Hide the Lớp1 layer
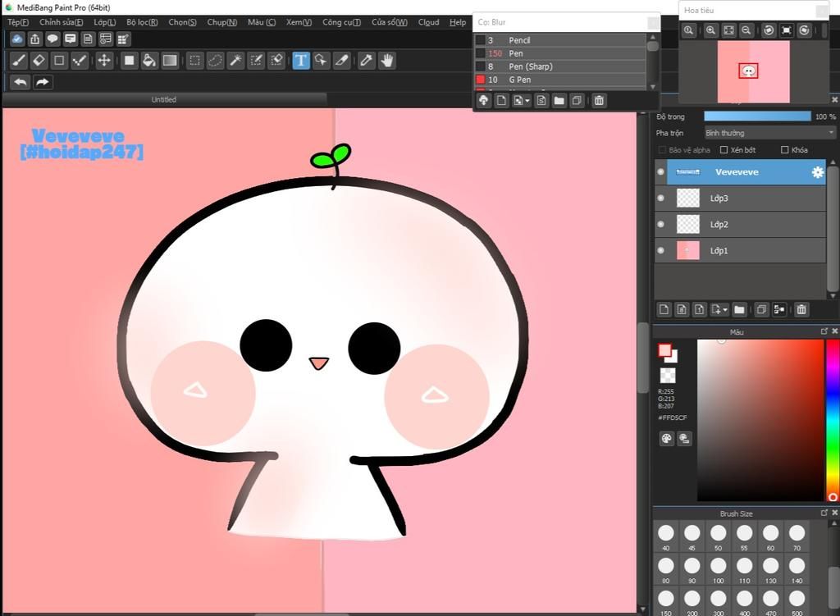 pyautogui.click(x=660, y=251)
